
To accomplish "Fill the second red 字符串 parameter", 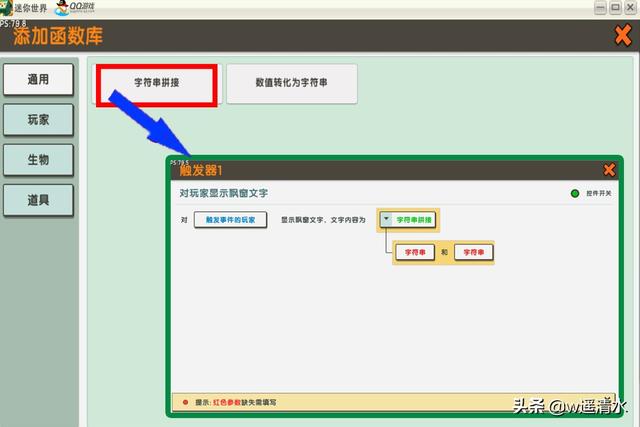I will pos(473,252).
